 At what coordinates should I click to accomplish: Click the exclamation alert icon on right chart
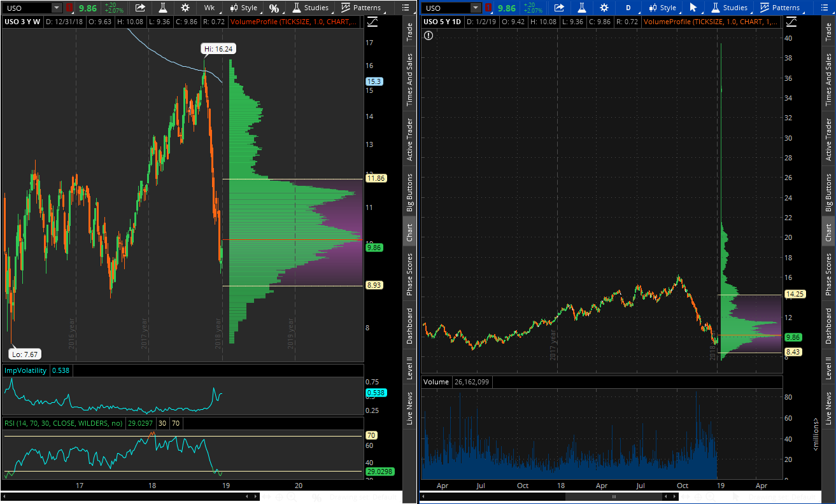[429, 35]
